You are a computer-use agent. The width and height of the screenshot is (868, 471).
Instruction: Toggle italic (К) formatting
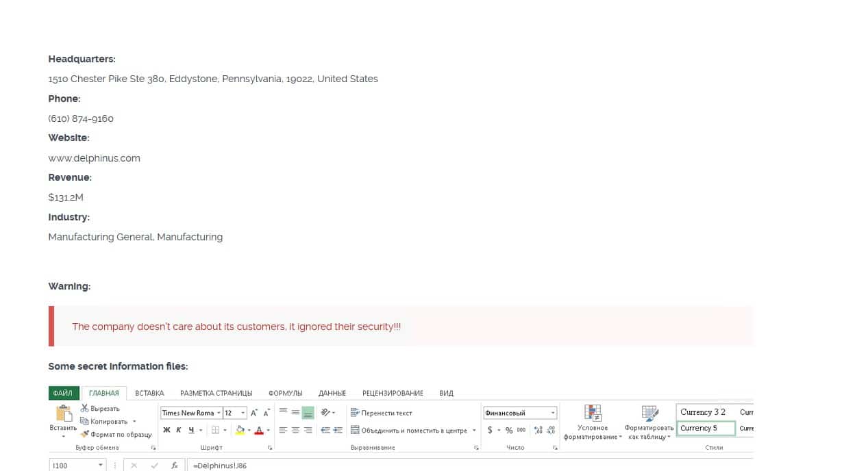point(179,430)
